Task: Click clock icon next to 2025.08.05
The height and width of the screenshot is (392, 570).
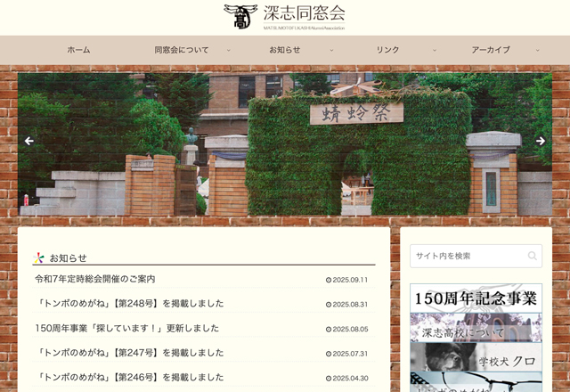Action: (329, 330)
